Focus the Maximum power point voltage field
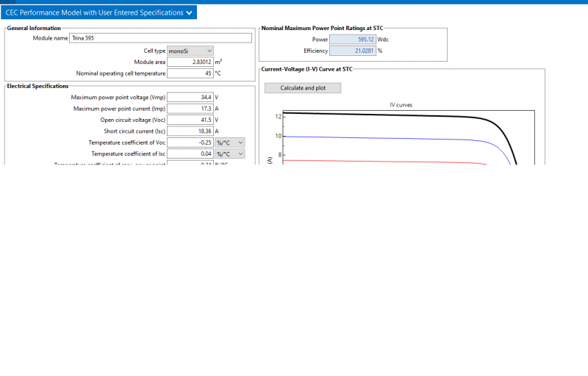Screen dimensions: 588x376 click(x=190, y=97)
